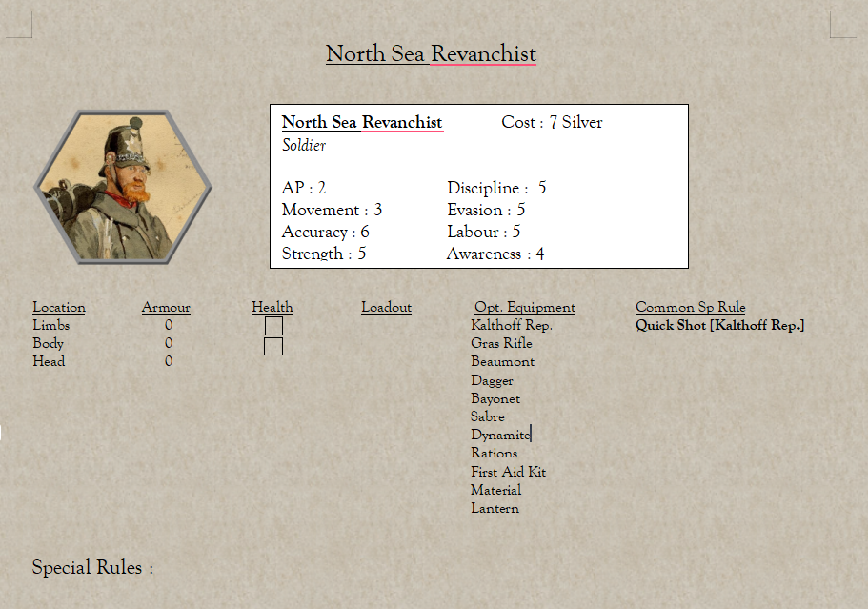
Task: Click the Special Rules : heading
Action: point(92,567)
